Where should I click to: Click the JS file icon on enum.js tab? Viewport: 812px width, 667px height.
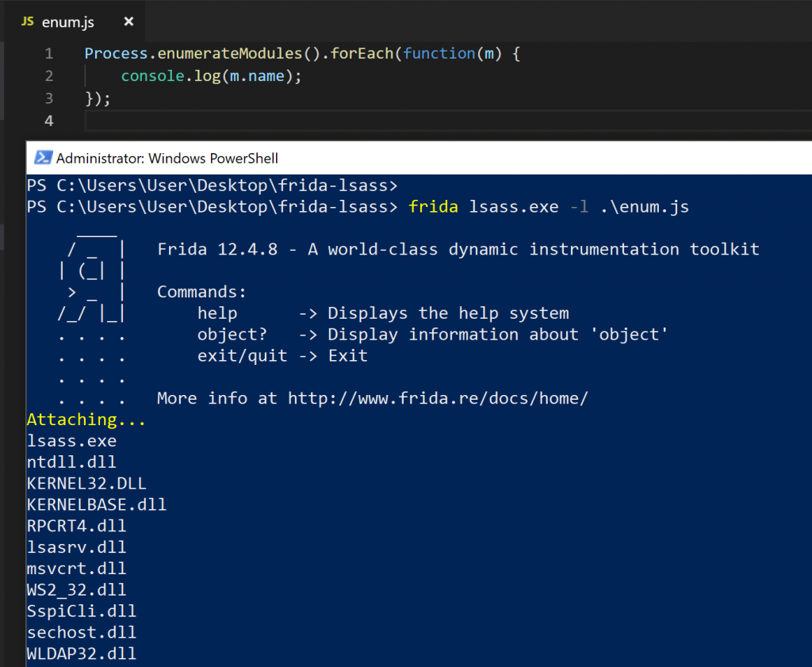pyautogui.click(x=28, y=21)
